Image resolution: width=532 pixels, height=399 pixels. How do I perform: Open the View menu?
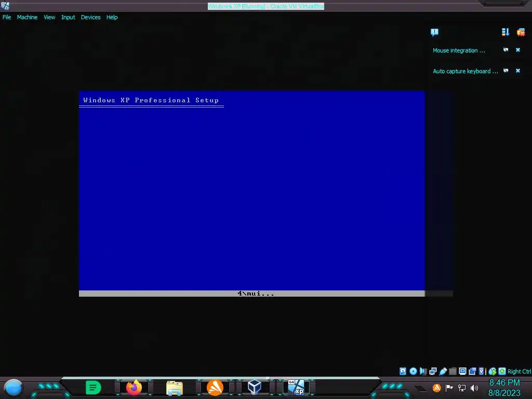coord(49,17)
